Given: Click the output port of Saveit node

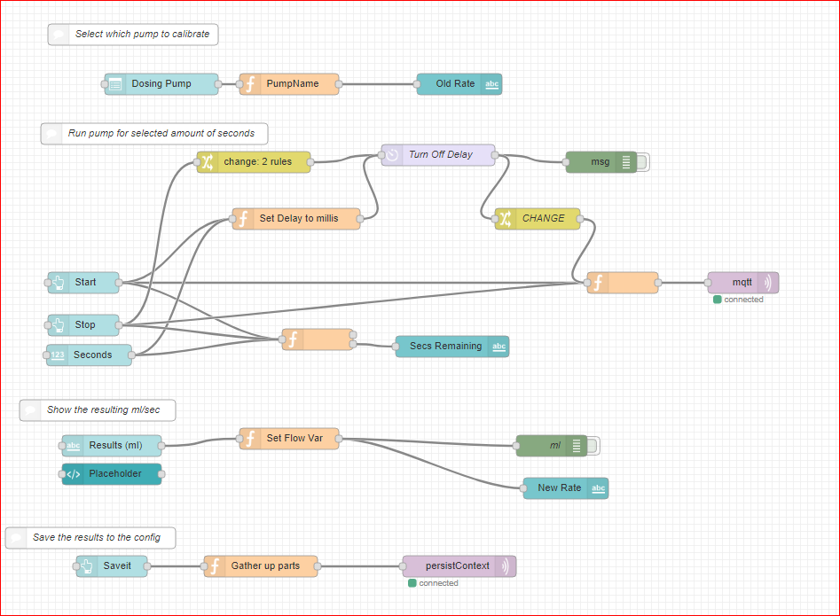Looking at the screenshot, I should (x=146, y=566).
